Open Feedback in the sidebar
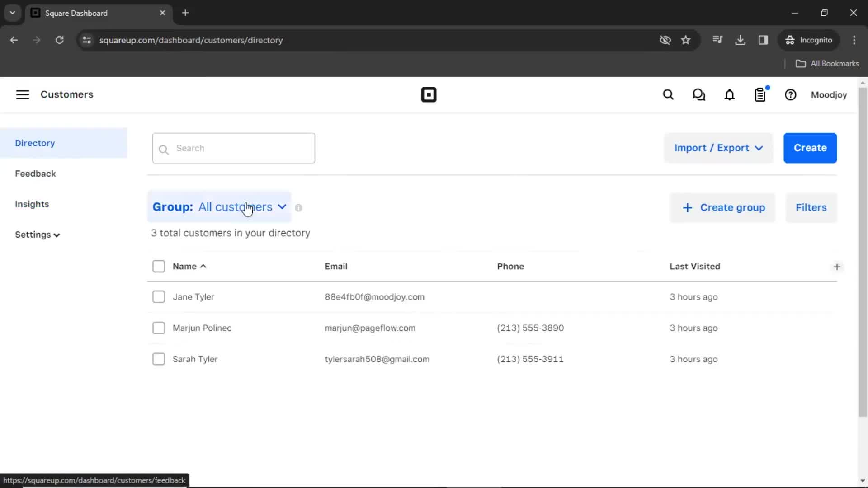The width and height of the screenshot is (868, 488). click(35, 174)
